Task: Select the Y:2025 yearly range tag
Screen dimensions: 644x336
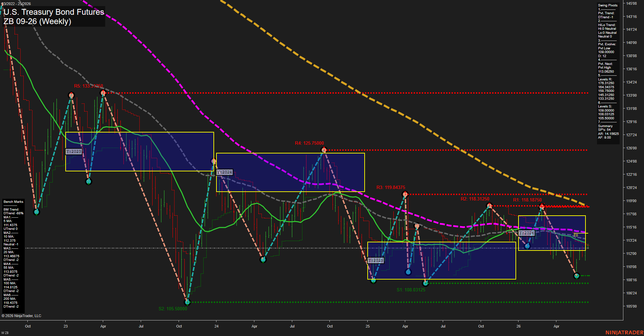Action: click(376, 260)
